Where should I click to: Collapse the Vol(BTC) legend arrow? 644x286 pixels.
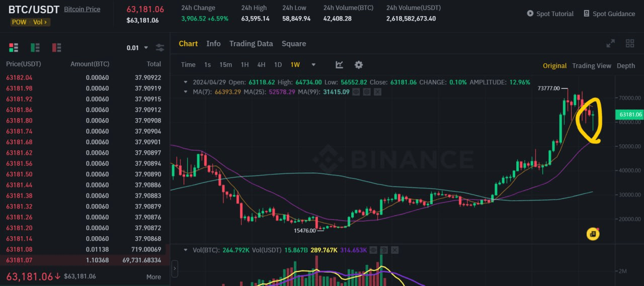pos(186,250)
